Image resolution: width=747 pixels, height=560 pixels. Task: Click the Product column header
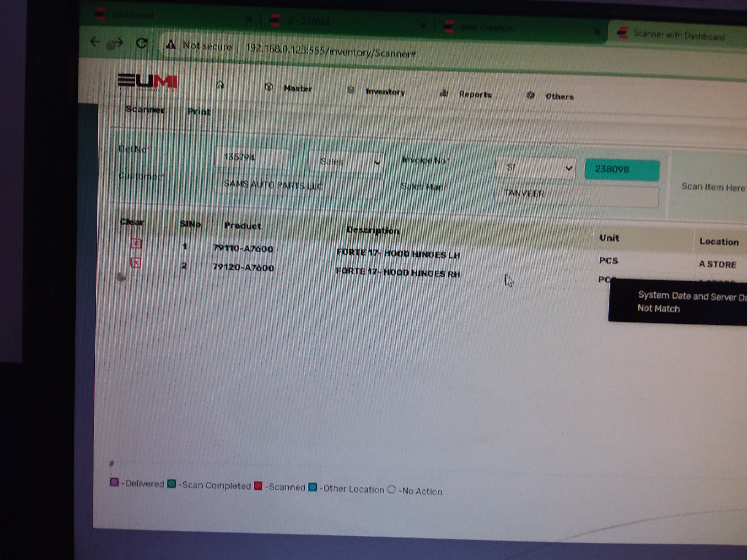(x=242, y=226)
